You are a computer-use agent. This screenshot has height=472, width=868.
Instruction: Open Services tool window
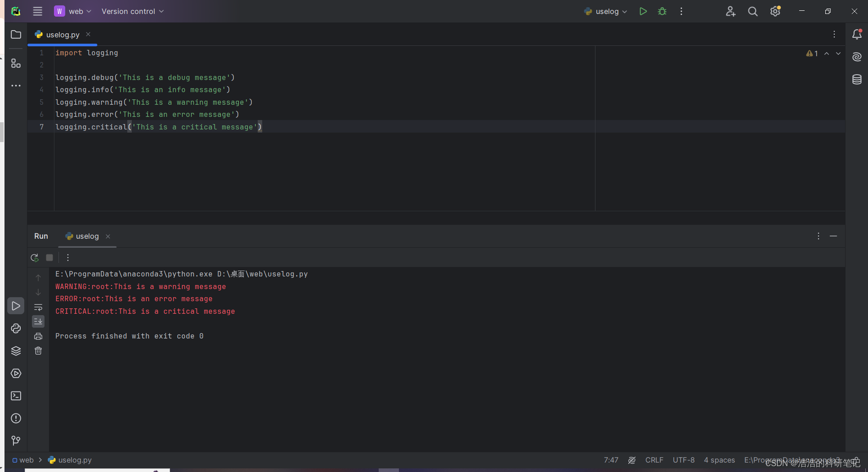[16, 374]
